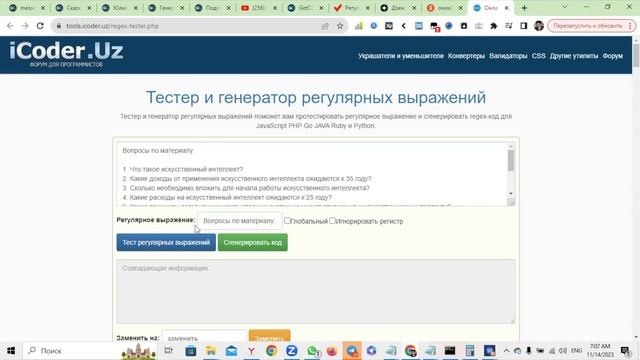This screenshot has width=640, height=360.
Task: Open the Calculator app on the taskbar
Action: (470, 351)
